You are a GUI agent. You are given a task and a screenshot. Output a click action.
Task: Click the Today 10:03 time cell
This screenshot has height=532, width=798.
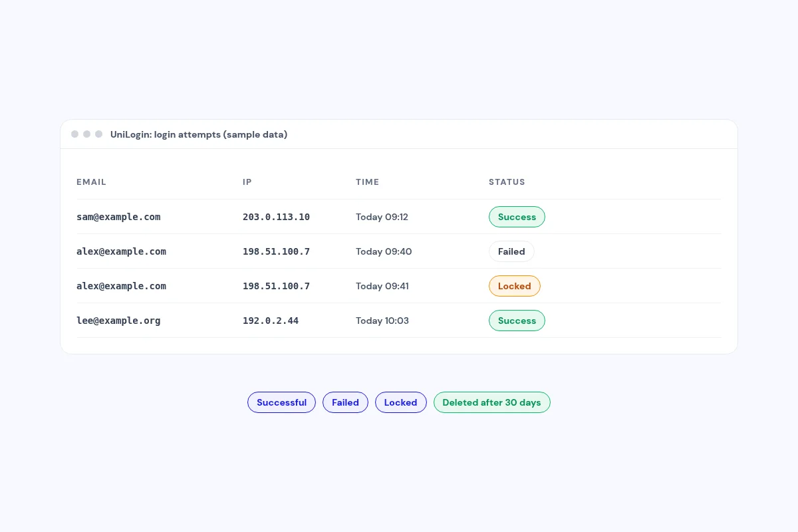pyautogui.click(x=382, y=321)
